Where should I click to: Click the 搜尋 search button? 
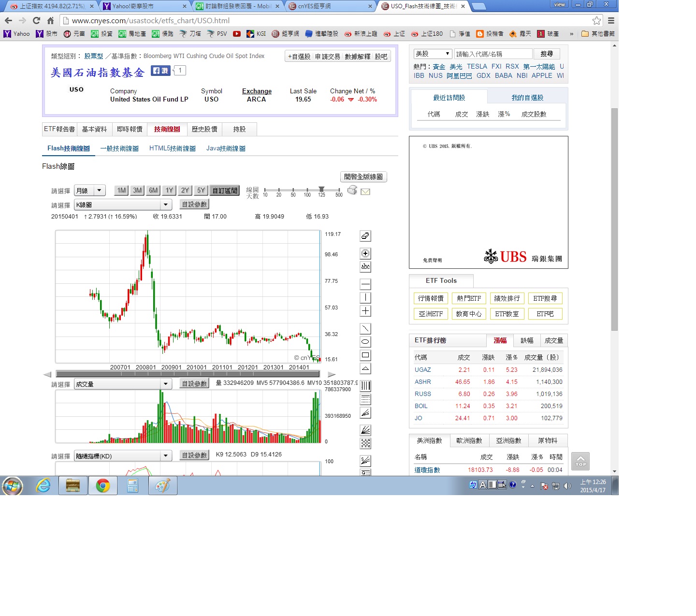click(547, 54)
